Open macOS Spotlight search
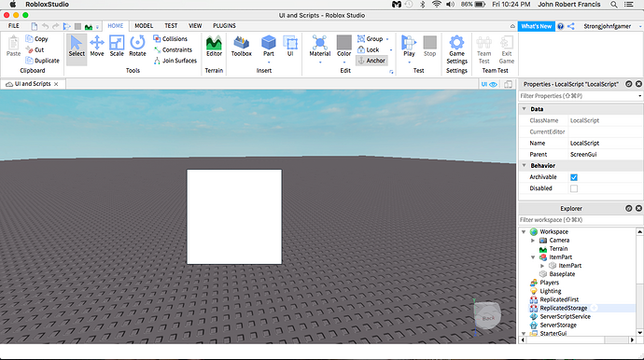 tap(613, 5)
